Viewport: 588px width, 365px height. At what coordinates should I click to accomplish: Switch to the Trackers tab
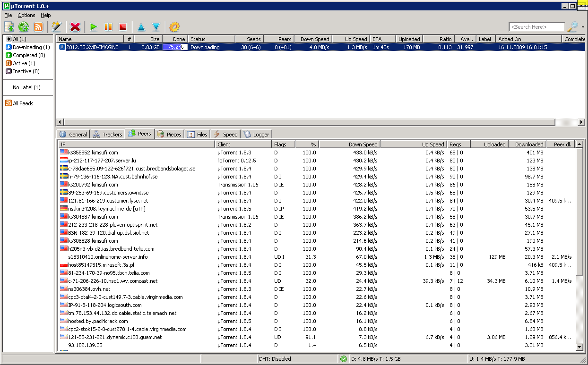[107, 134]
